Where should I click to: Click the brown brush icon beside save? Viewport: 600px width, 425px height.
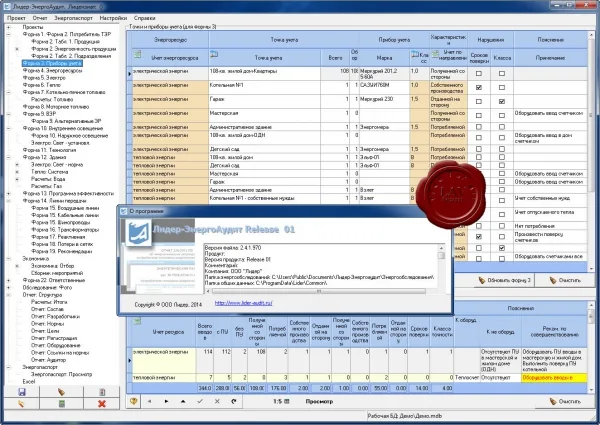(x=61, y=392)
